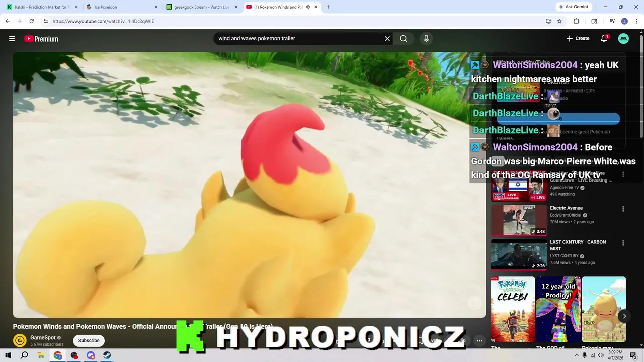Open YouTube notifications bell

pyautogui.click(x=605, y=39)
